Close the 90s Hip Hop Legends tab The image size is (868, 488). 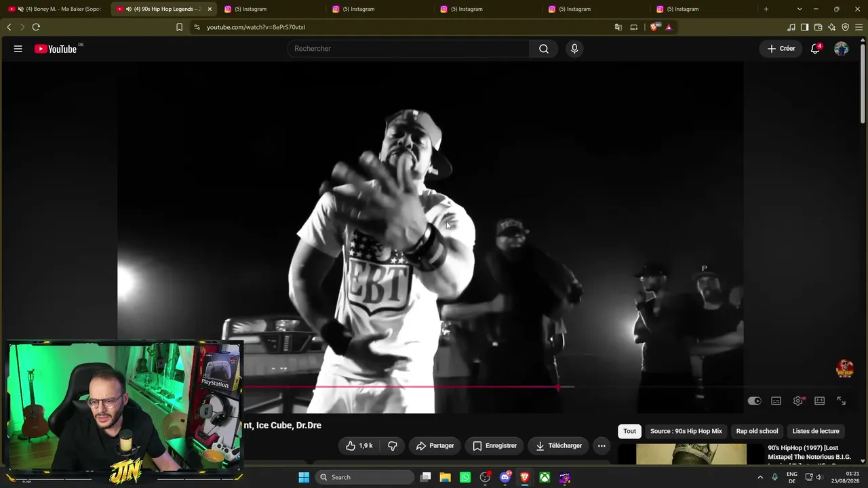click(210, 9)
